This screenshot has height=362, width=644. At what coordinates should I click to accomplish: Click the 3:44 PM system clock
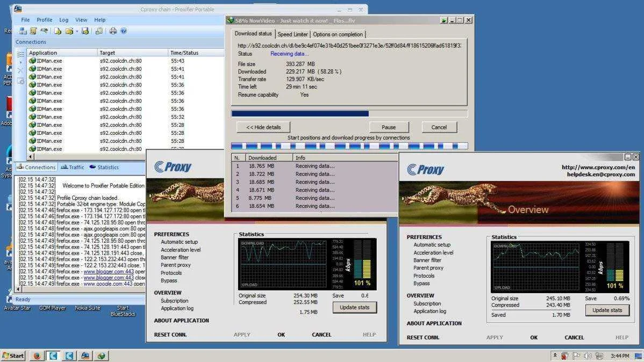(x=619, y=356)
